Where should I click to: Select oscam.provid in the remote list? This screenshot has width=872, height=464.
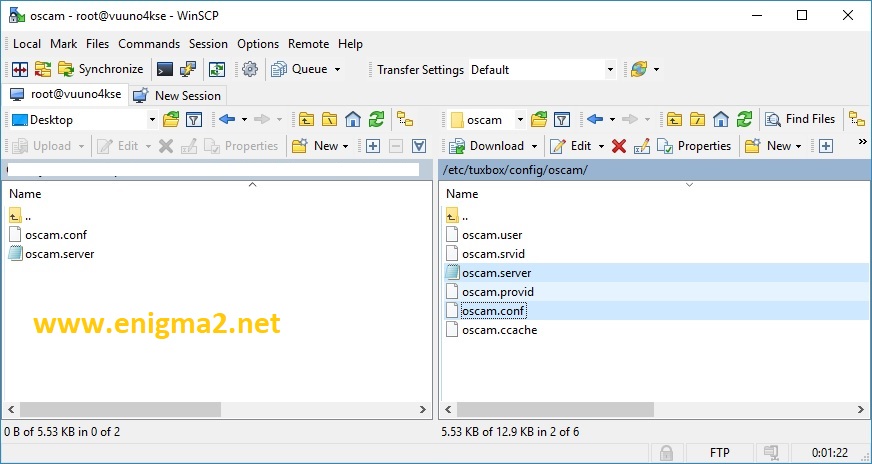498,292
